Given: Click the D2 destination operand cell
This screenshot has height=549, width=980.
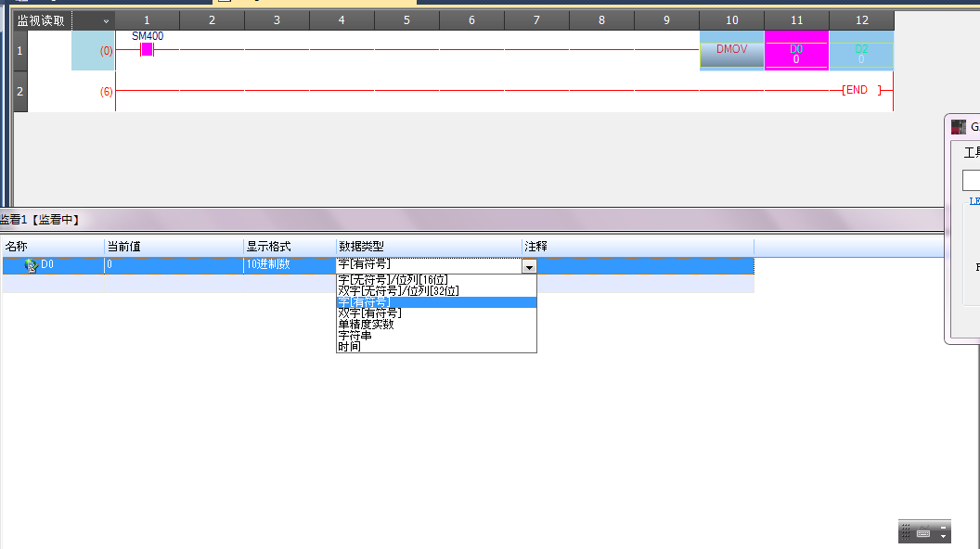Looking at the screenshot, I should (x=861, y=55).
